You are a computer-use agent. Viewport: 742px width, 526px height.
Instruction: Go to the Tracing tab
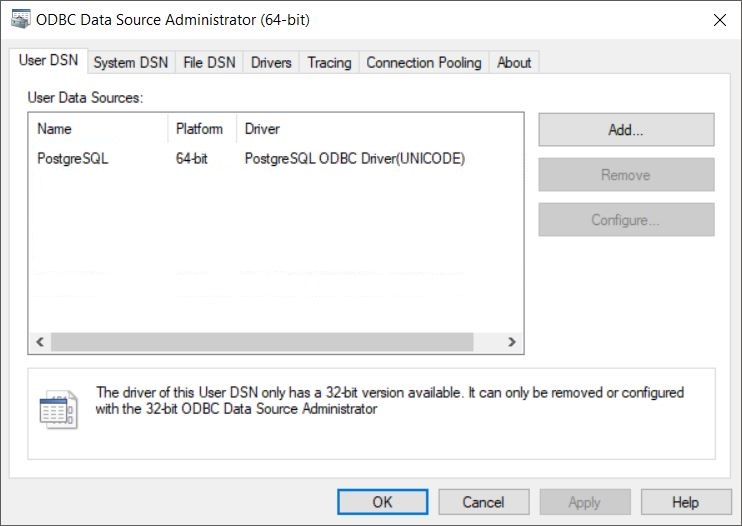click(x=329, y=62)
